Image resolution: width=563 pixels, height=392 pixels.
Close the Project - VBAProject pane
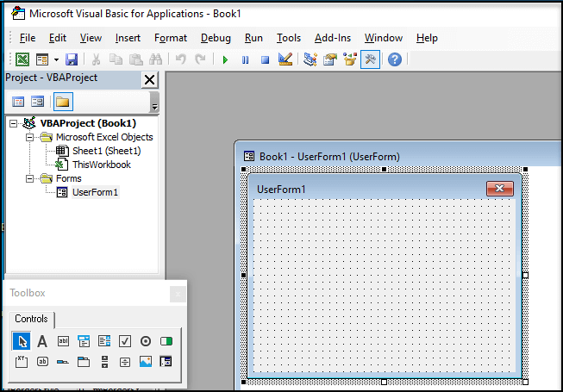150,79
